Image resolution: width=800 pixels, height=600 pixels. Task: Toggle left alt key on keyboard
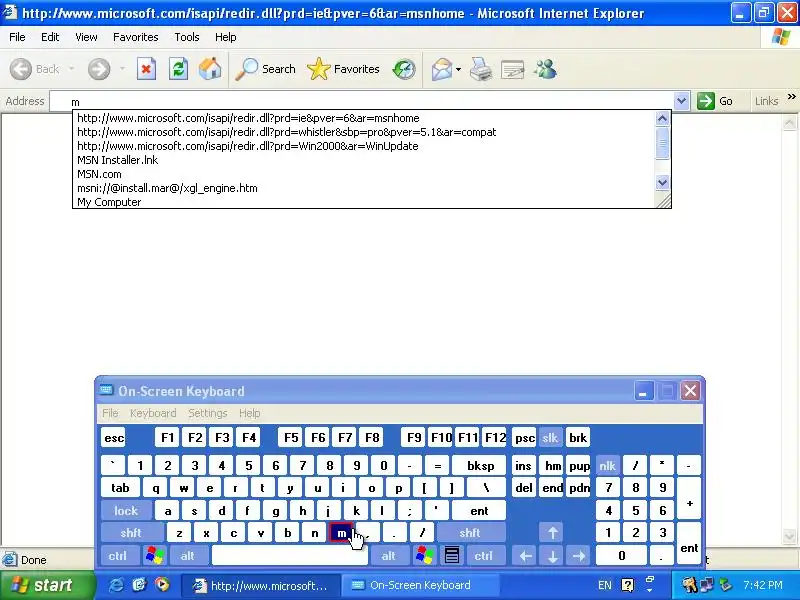[188, 555]
